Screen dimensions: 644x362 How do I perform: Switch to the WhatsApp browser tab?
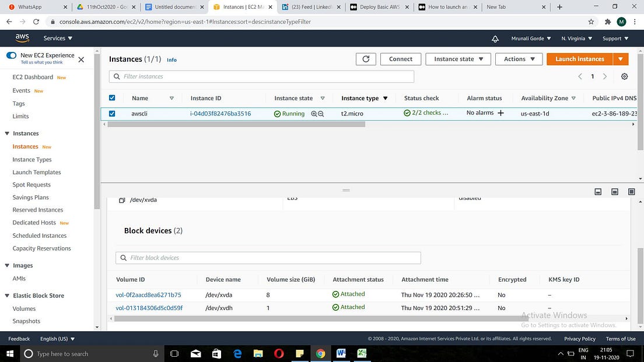(x=37, y=7)
